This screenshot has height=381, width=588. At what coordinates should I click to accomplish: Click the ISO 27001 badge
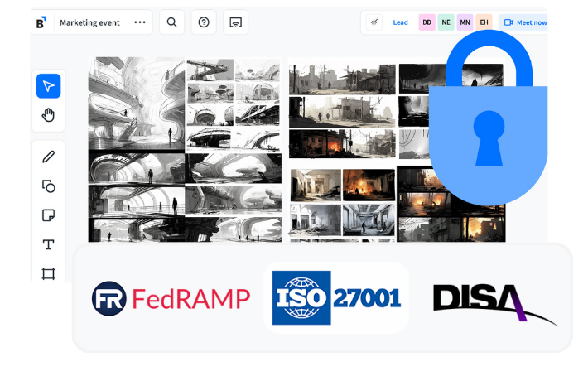pos(336,297)
